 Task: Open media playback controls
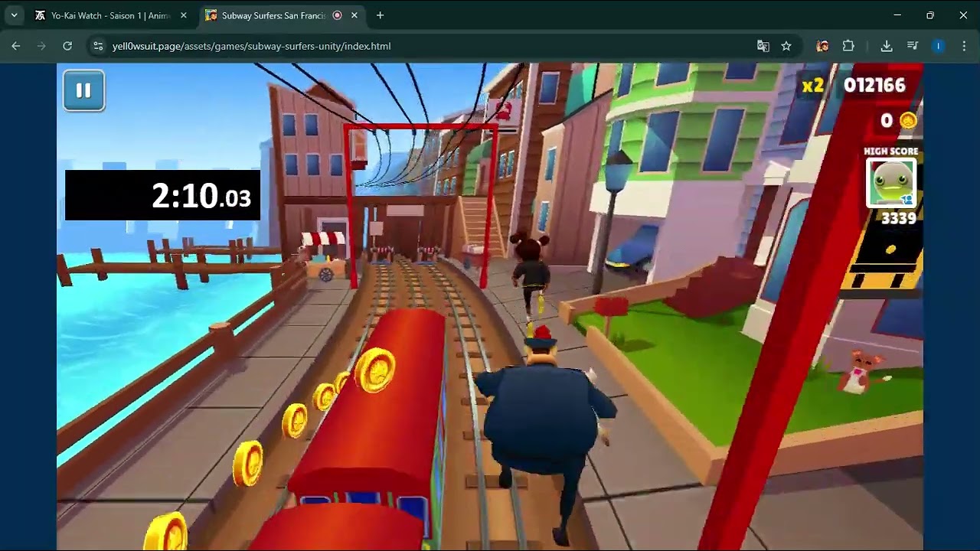click(x=913, y=46)
